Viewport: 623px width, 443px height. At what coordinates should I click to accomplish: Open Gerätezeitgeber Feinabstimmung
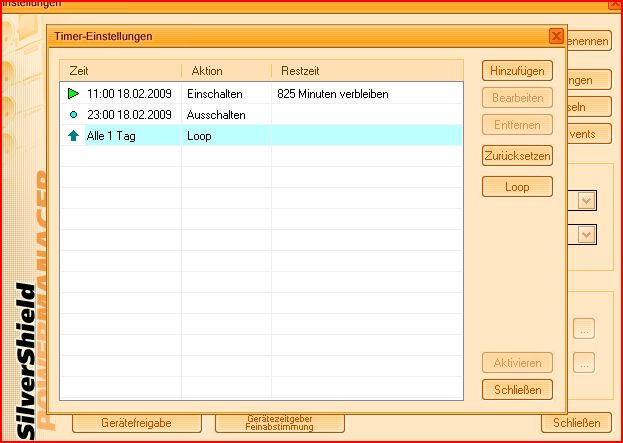pos(280,423)
